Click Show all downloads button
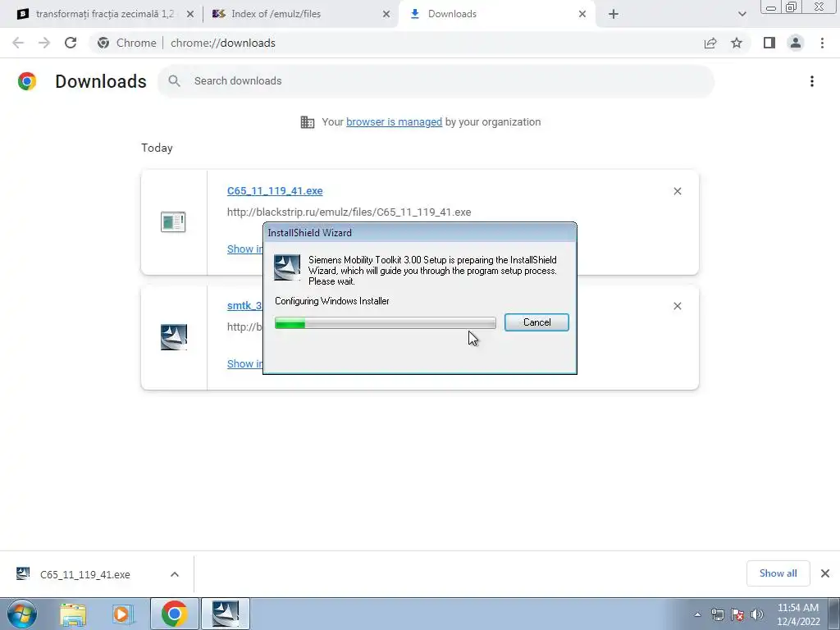Screen dimensions: 840x630 [x=778, y=573]
